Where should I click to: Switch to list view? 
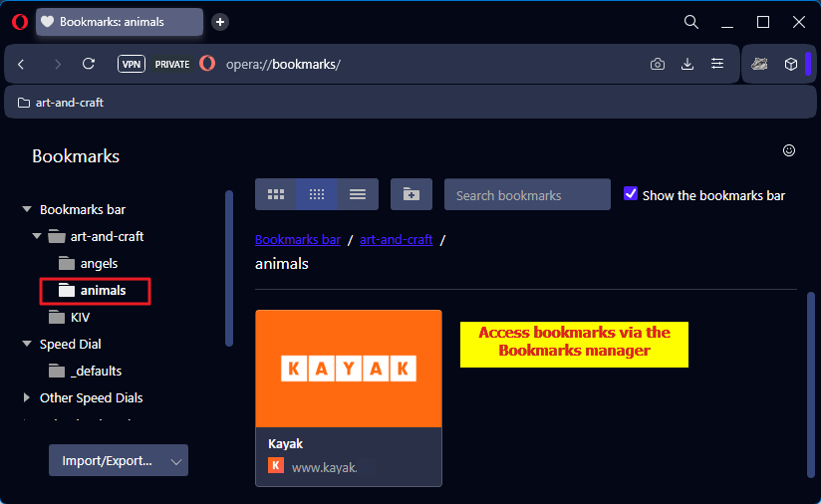point(358,194)
